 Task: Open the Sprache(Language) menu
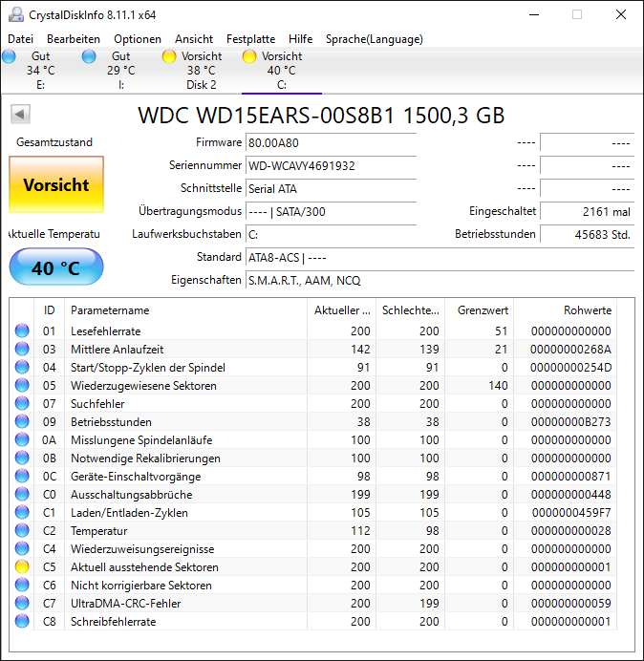[x=375, y=39]
